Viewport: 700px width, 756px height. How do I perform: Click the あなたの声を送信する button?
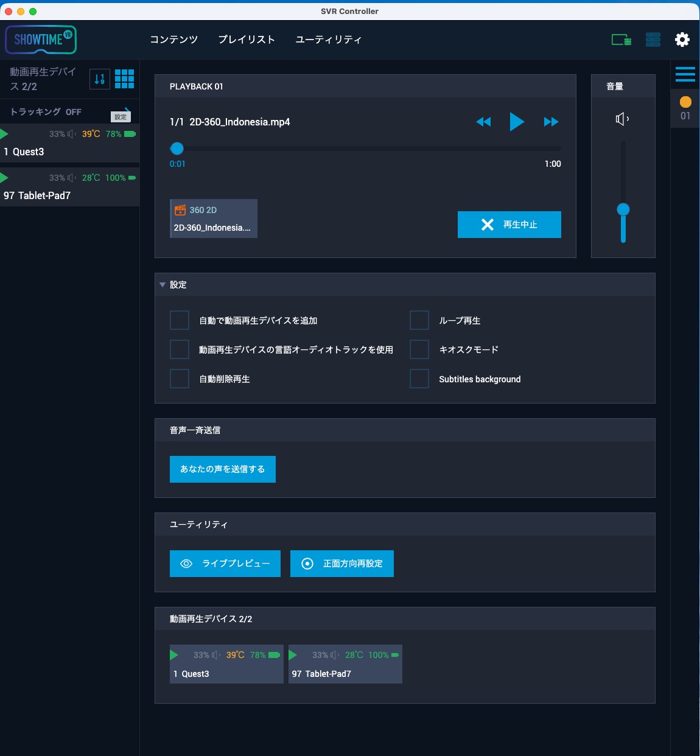point(223,469)
